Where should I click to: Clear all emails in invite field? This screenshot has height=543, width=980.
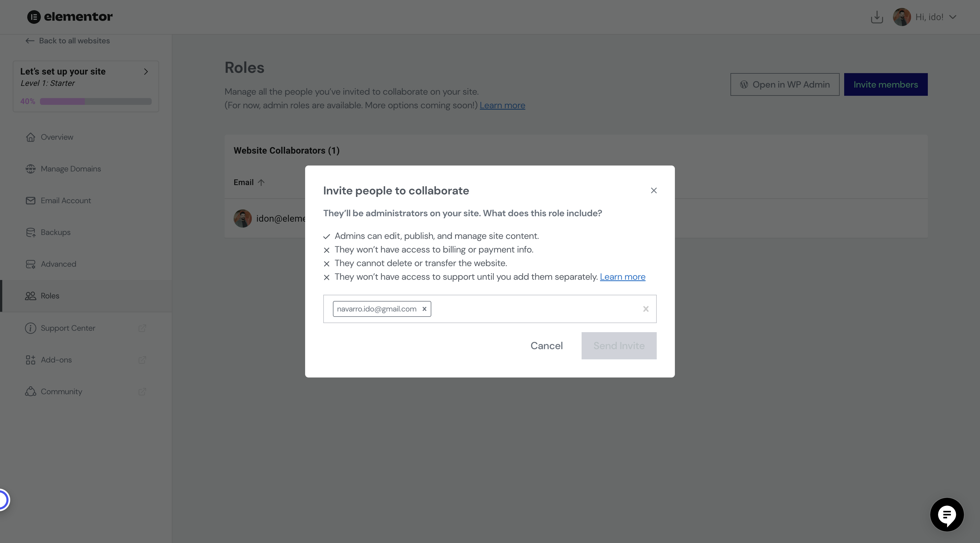click(646, 309)
